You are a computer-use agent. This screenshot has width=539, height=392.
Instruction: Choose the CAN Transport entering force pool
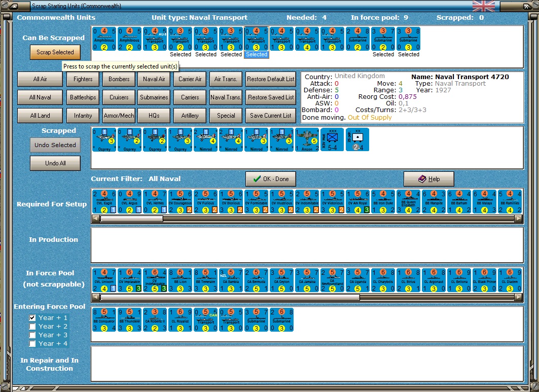(x=206, y=319)
